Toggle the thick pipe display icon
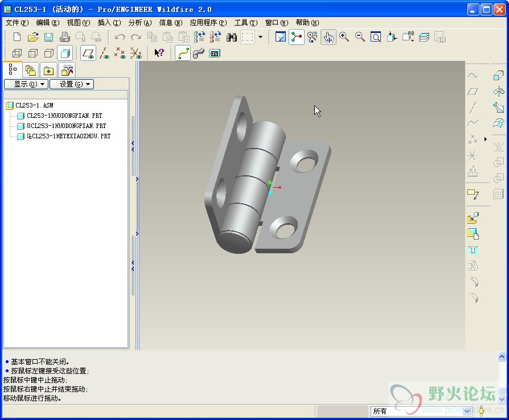 point(199,53)
